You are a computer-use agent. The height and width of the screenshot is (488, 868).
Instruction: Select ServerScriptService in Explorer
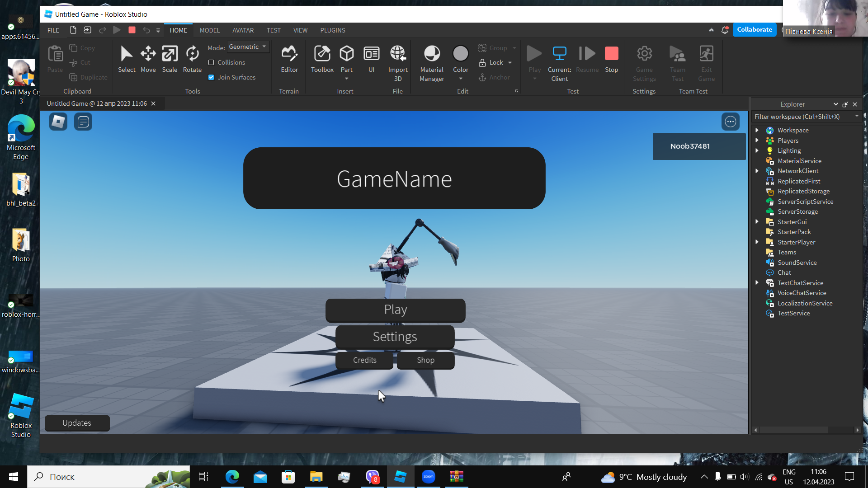click(x=805, y=202)
